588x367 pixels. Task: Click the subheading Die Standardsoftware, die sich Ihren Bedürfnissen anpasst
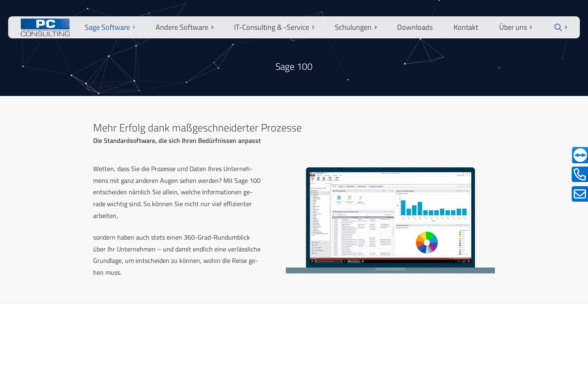177,141
